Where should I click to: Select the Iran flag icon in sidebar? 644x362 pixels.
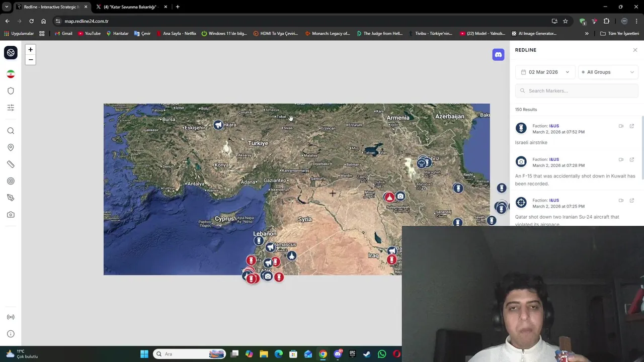pyautogui.click(x=11, y=74)
